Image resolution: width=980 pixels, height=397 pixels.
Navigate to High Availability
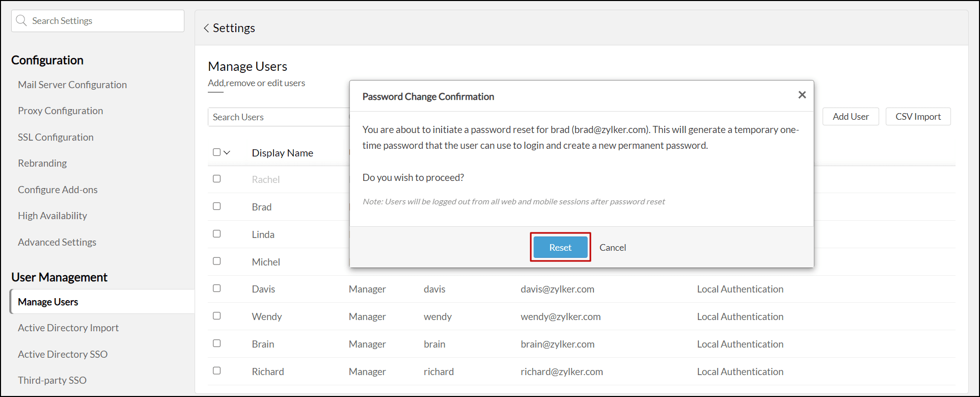52,216
